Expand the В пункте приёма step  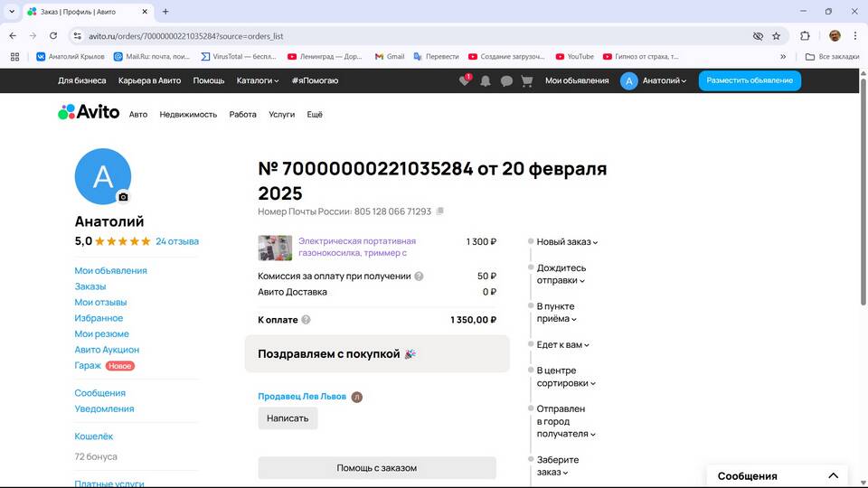556,313
